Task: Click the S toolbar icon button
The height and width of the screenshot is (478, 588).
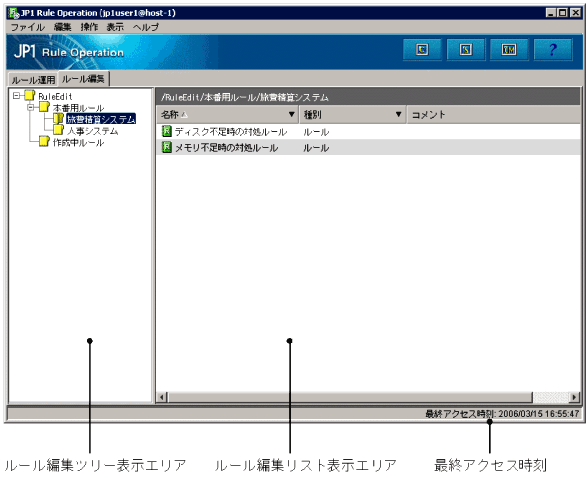Action: pos(466,49)
